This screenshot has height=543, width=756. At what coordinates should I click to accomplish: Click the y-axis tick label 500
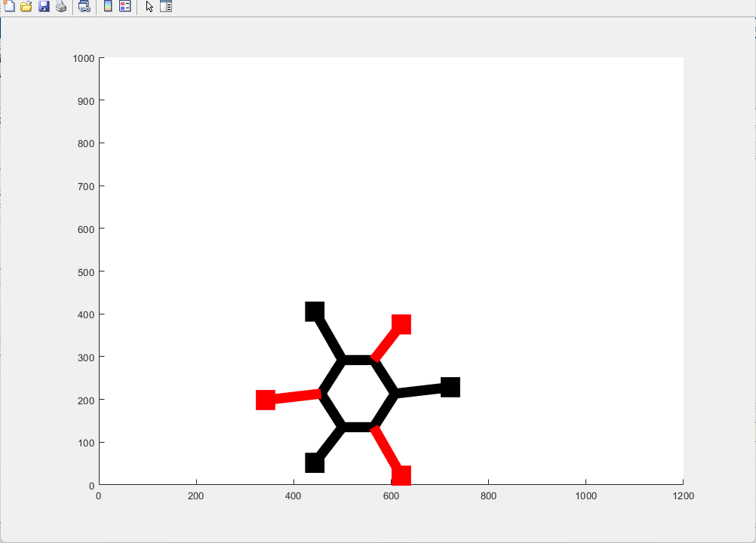click(x=86, y=272)
